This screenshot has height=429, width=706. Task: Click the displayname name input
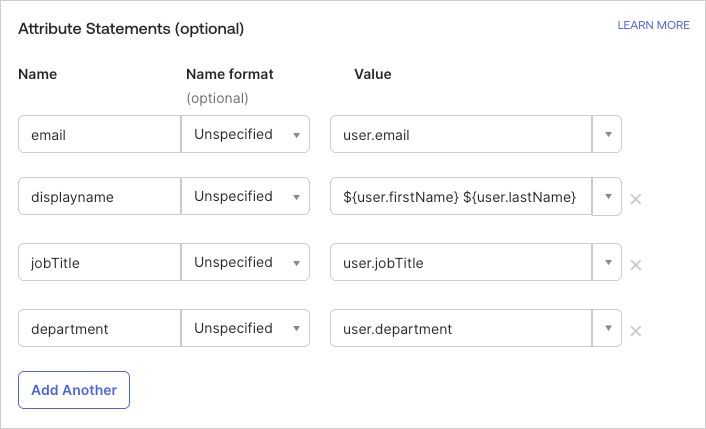click(x=99, y=197)
